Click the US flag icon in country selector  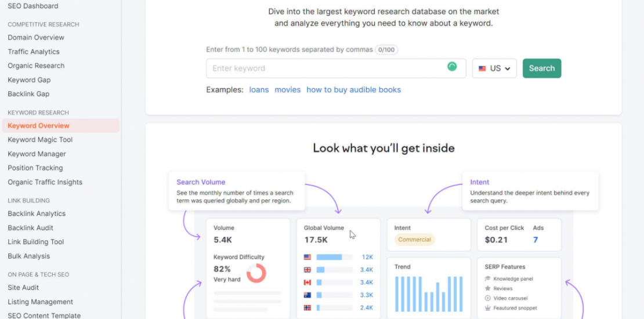pos(482,68)
